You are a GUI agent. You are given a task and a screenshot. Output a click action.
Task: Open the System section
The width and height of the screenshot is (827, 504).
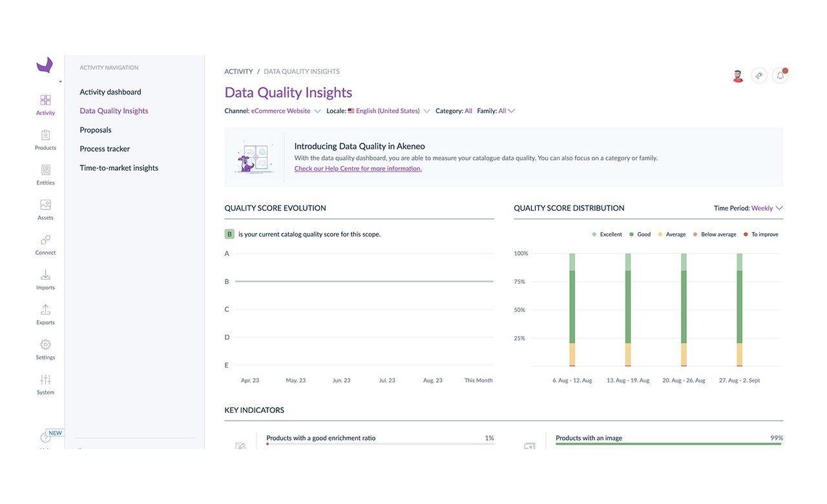(x=45, y=384)
